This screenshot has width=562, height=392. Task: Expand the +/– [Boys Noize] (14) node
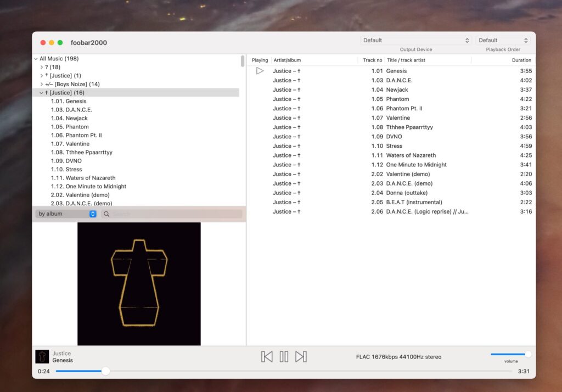pos(42,85)
